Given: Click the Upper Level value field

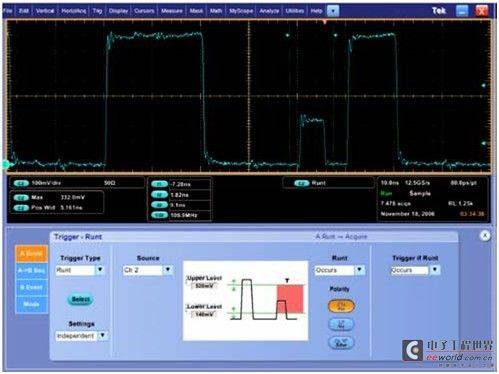Looking at the screenshot, I should [204, 286].
